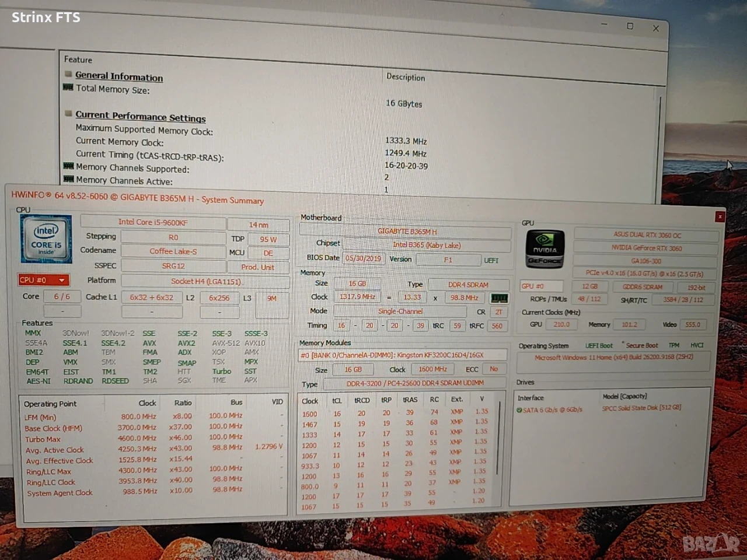Click the 1317.9 MHz memory clock field
Viewport: 747px width, 560px height.
(357, 297)
